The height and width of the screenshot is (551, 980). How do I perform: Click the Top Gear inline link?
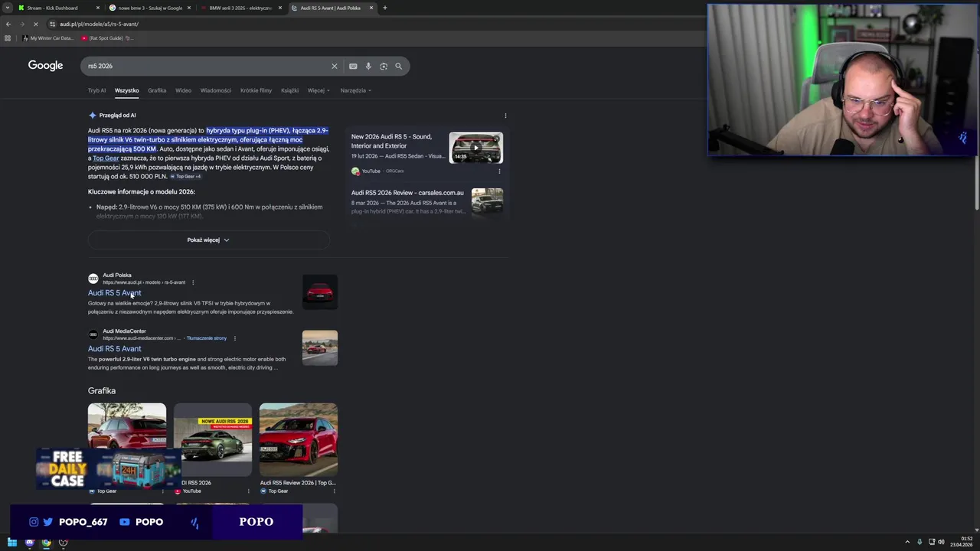coord(106,158)
